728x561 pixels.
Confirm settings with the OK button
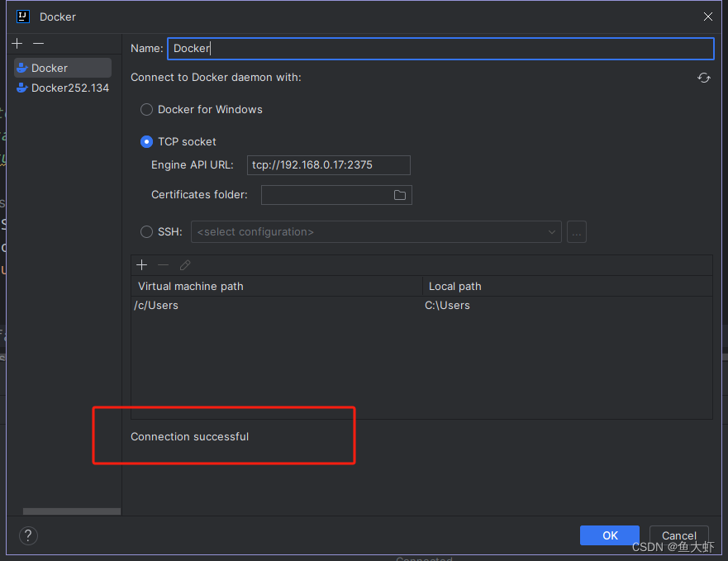click(x=610, y=535)
